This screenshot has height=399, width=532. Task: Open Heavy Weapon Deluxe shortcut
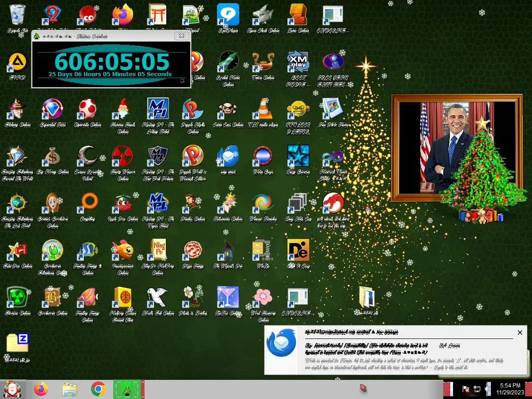point(122,157)
